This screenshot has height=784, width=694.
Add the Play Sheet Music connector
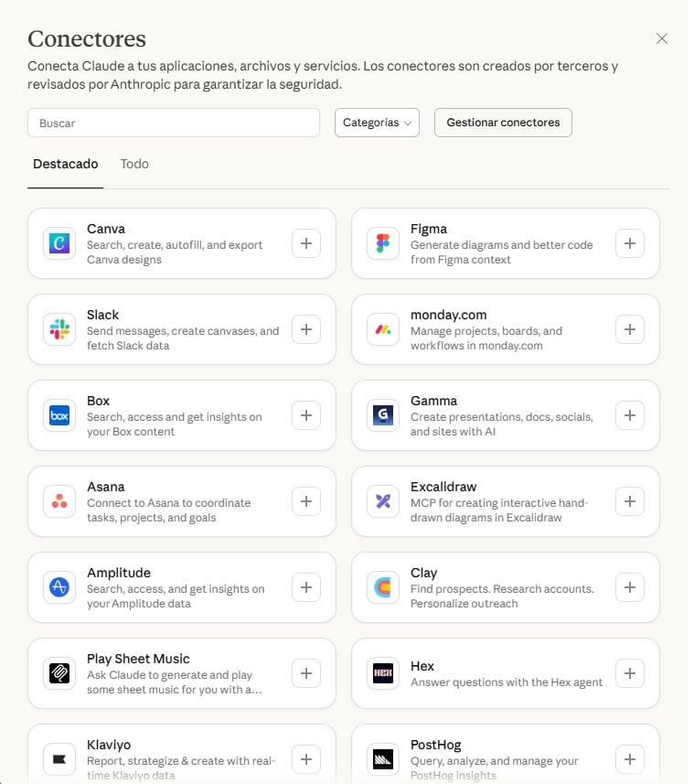coord(306,673)
